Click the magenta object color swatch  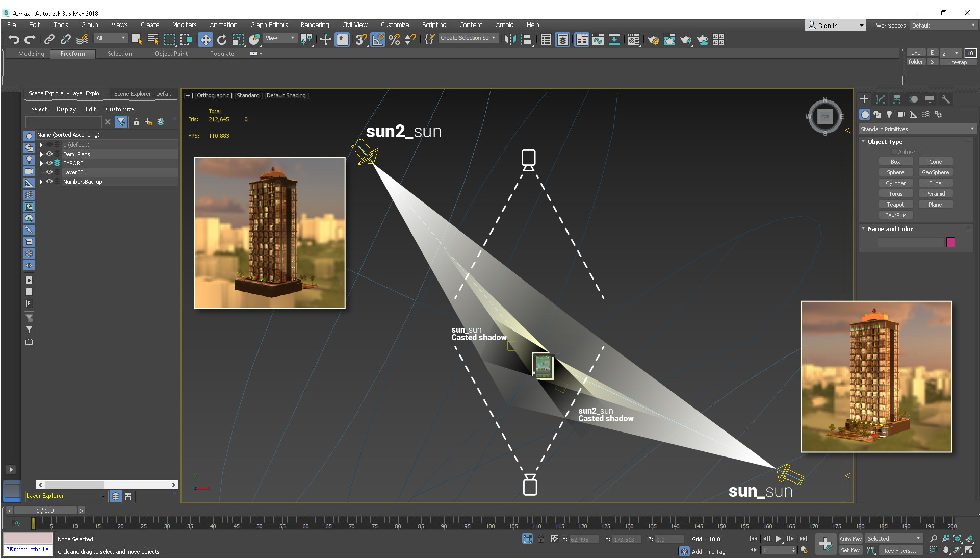tap(950, 242)
